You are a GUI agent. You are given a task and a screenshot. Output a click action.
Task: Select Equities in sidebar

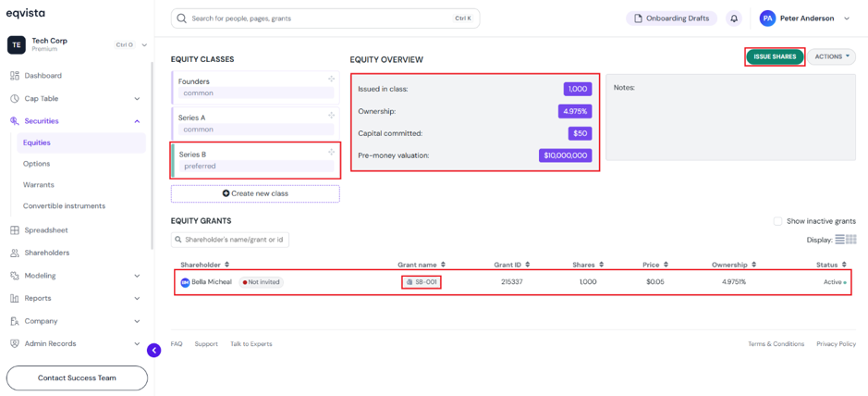coord(81,142)
